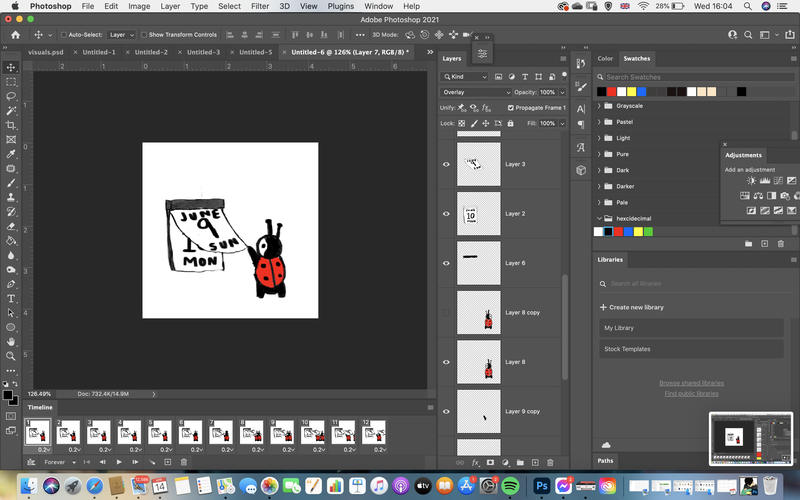Open the Overlay blend mode dropdown
Image resolution: width=800 pixels, height=500 pixels.
[x=476, y=92]
